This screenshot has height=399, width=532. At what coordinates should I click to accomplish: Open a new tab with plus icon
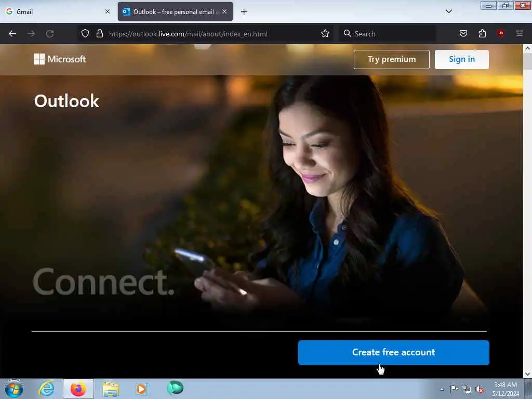[244, 12]
